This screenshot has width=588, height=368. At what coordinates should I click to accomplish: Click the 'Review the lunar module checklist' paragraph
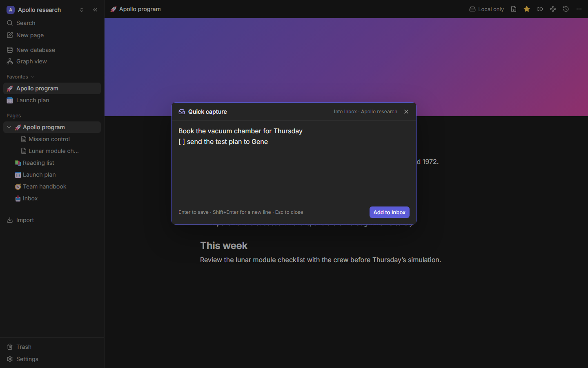pyautogui.click(x=321, y=260)
